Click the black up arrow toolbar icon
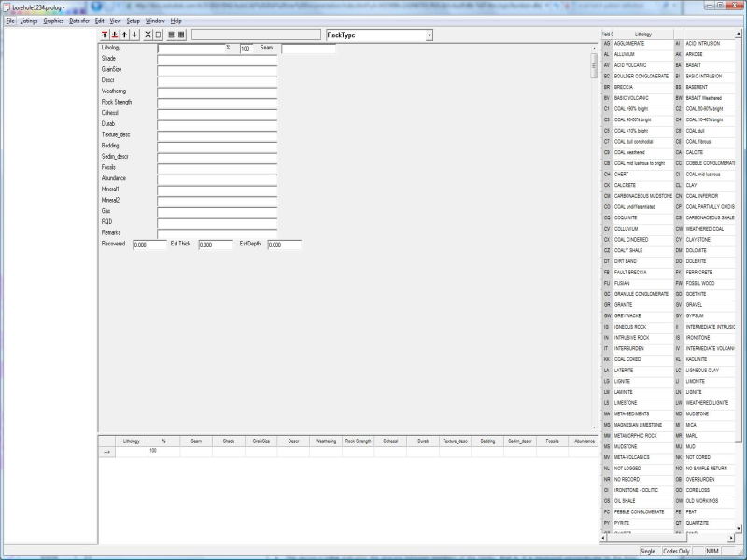 click(125, 35)
